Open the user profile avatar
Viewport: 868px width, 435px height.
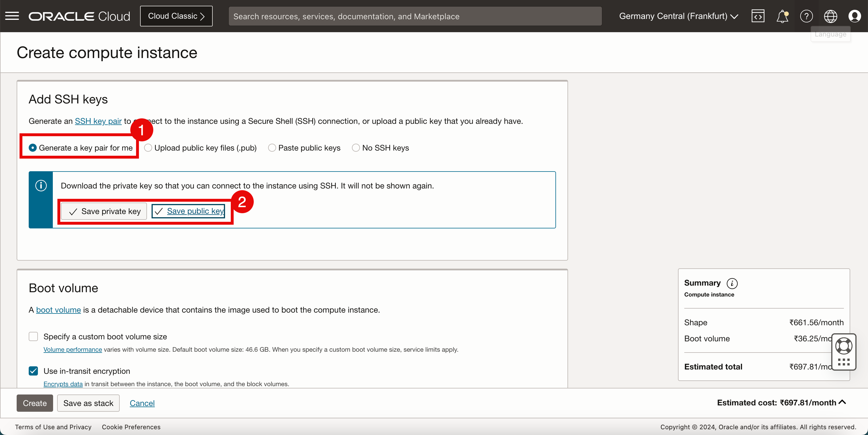point(855,16)
